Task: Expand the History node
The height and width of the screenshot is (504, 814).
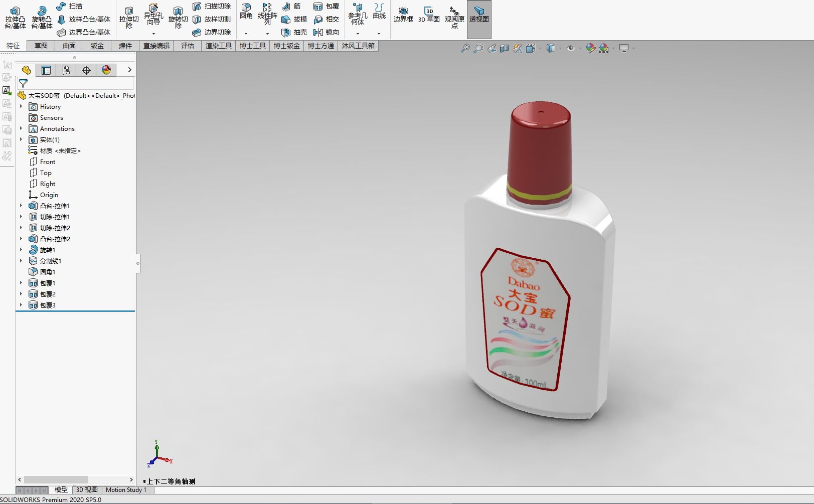Action: click(x=21, y=106)
